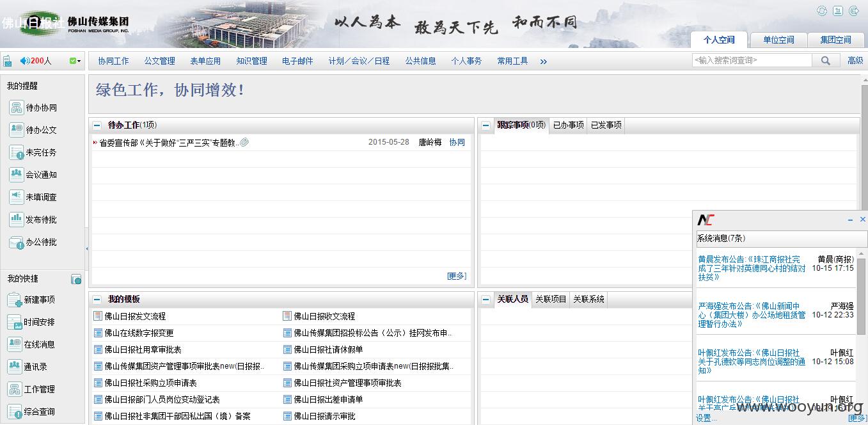Viewport: 868px width, 425px height.
Task: Open the 省委宣传部 pending work item
Action: tap(169, 142)
